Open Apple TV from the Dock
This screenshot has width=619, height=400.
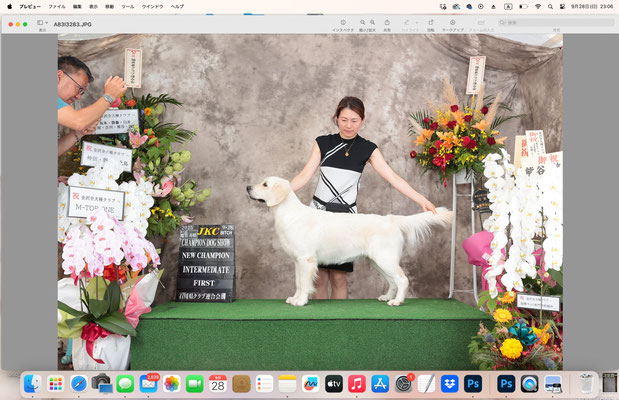(x=334, y=384)
